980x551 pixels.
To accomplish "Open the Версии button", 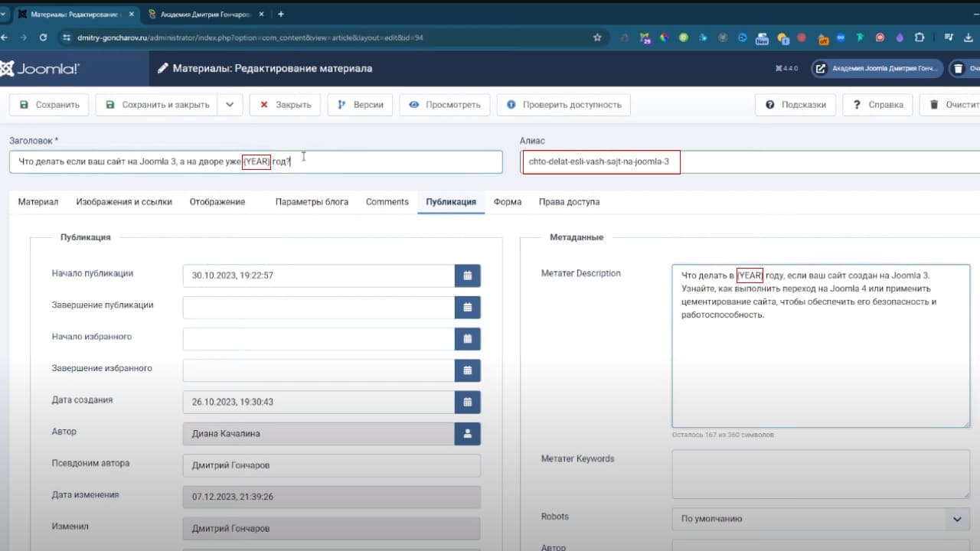I will [361, 105].
